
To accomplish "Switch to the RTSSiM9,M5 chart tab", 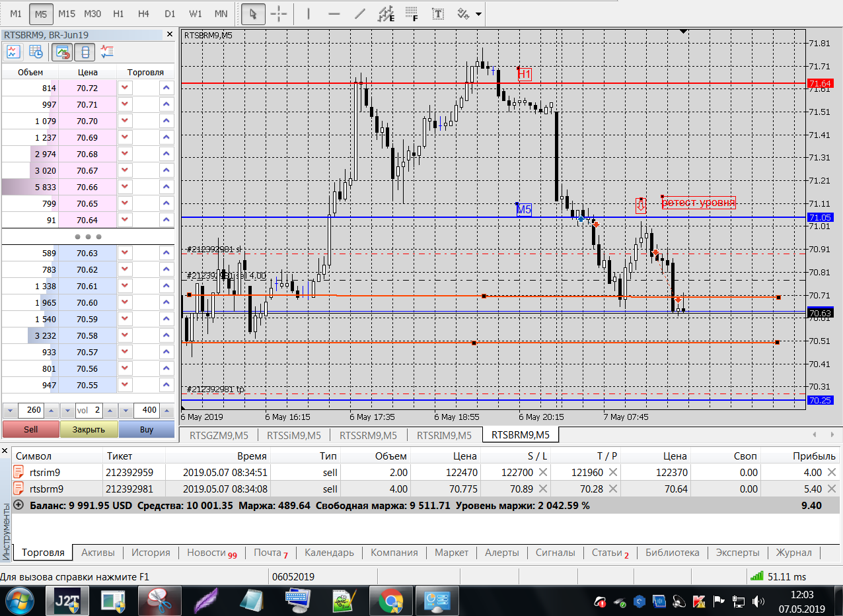I will coord(294,435).
